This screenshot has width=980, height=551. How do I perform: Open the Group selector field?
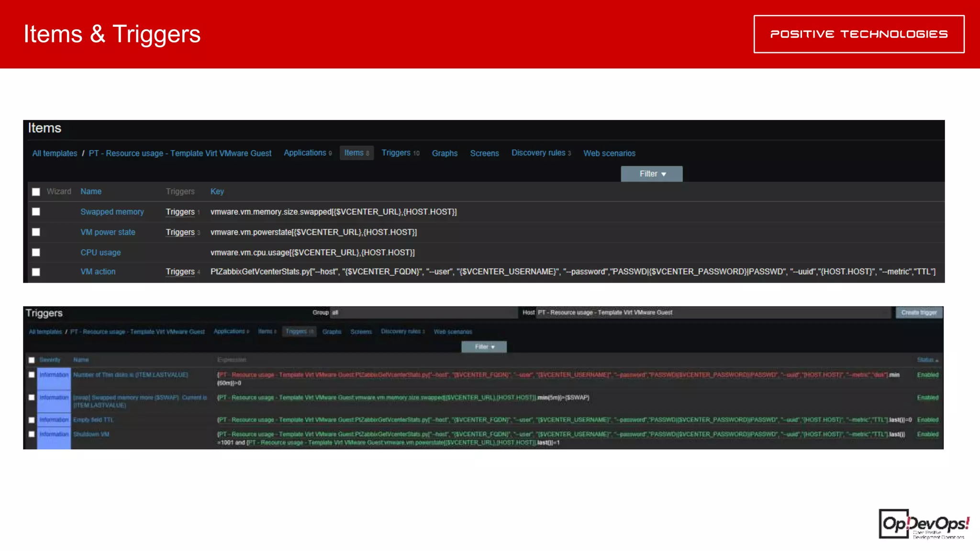click(x=423, y=313)
